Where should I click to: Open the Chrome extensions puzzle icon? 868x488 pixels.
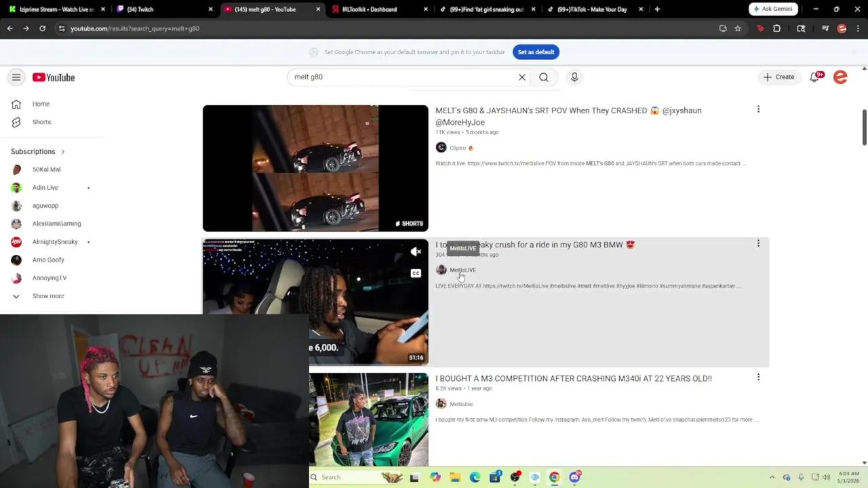pos(777,28)
